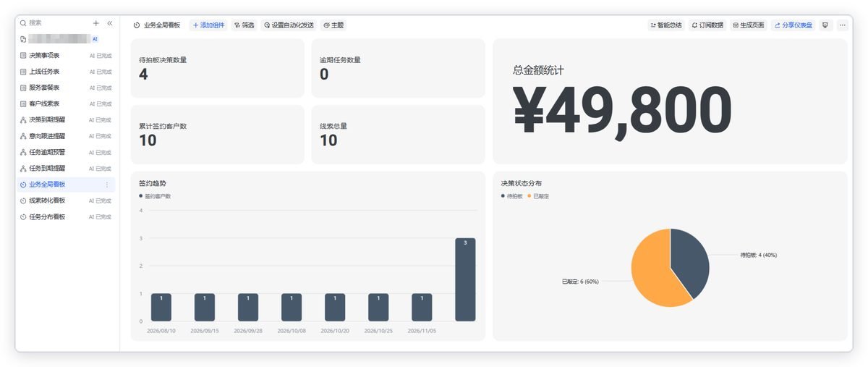Screen dimensions: 868x367
Task: Open 决策到期提醒 workflow
Action: [66, 120]
